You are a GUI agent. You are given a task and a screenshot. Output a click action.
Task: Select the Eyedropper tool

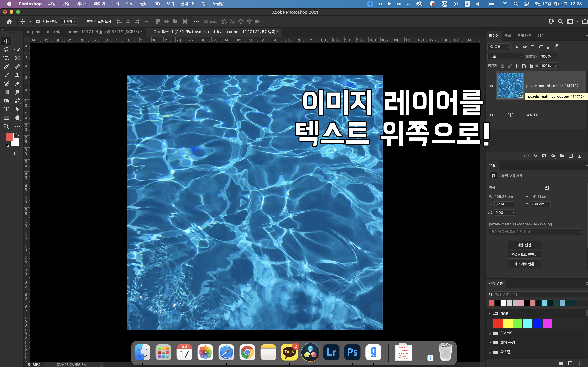pos(6,67)
